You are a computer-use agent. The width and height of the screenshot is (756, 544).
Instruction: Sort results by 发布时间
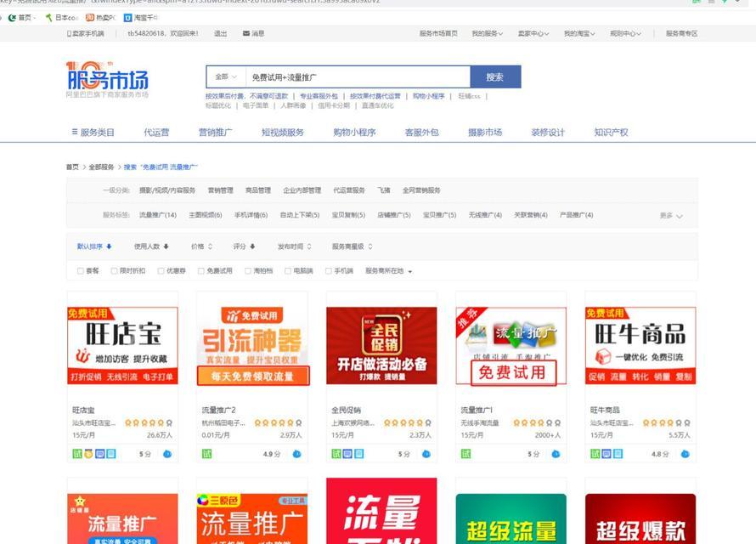click(x=295, y=246)
